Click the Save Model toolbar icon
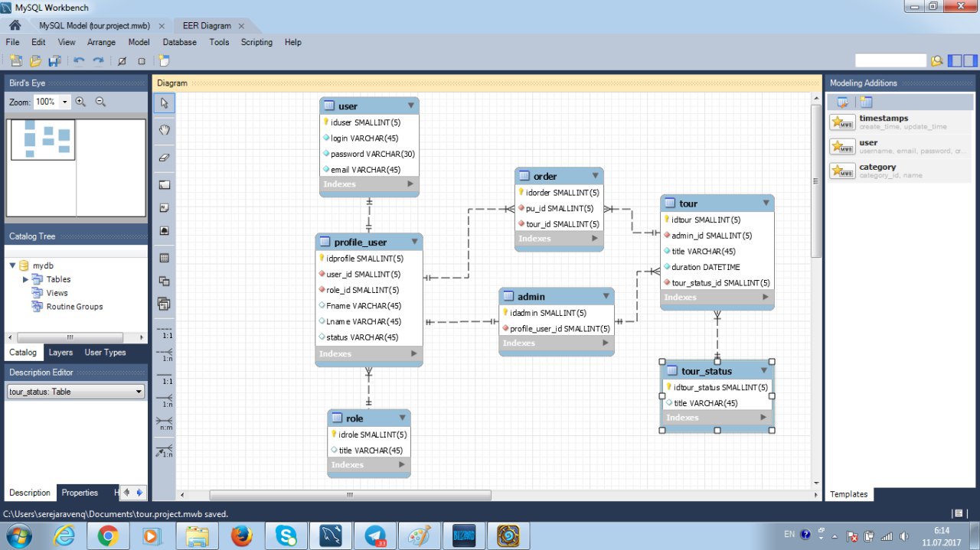Screen dimensions: 980x550 [54, 61]
